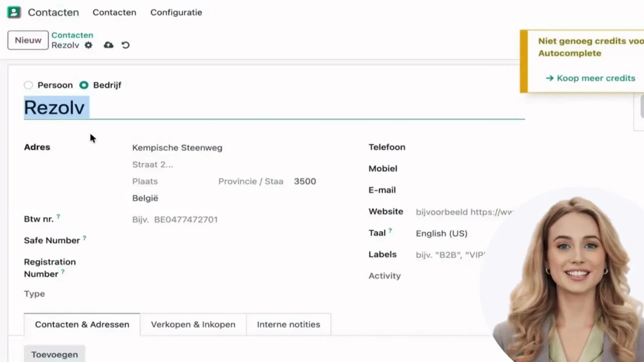This screenshot has width=644, height=362.
Task: Click the Adres label
Action: pos(37,147)
